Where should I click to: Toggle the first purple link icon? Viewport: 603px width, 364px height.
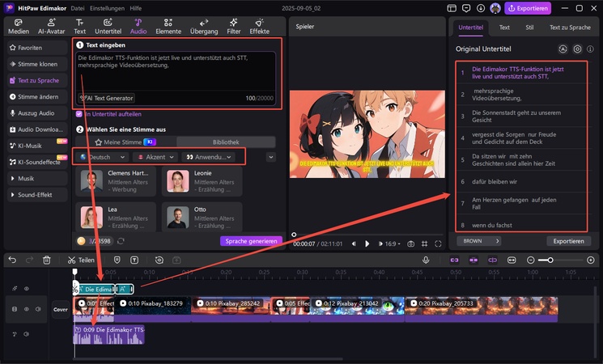(x=455, y=260)
